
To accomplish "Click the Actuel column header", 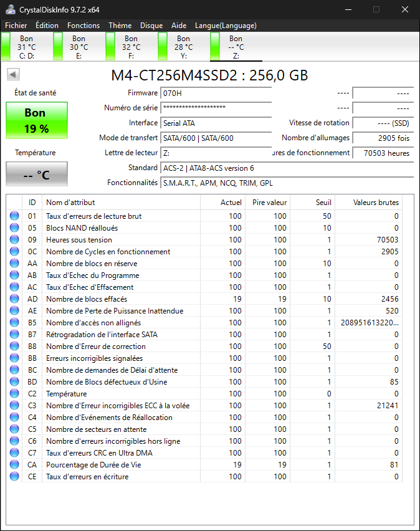I will [x=222, y=203].
